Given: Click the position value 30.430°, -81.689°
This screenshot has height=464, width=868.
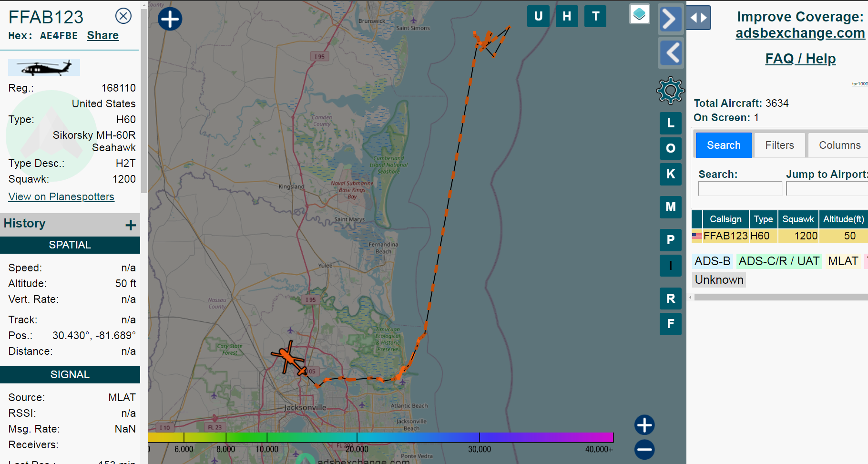Looking at the screenshot, I should coord(94,336).
